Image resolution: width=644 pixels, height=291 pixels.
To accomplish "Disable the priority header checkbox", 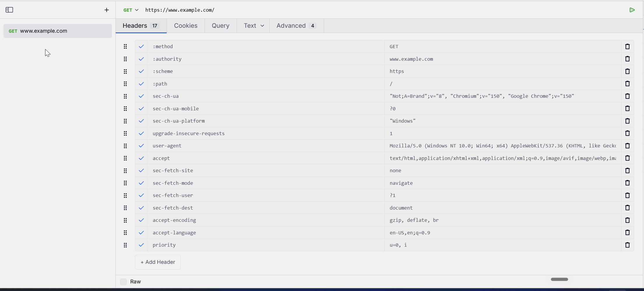I will point(141,245).
